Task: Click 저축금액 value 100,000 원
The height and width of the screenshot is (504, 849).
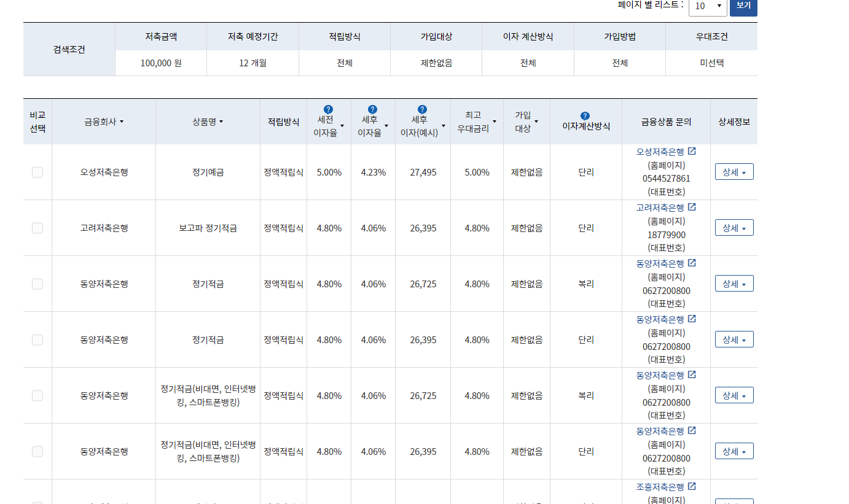Action: 161,63
